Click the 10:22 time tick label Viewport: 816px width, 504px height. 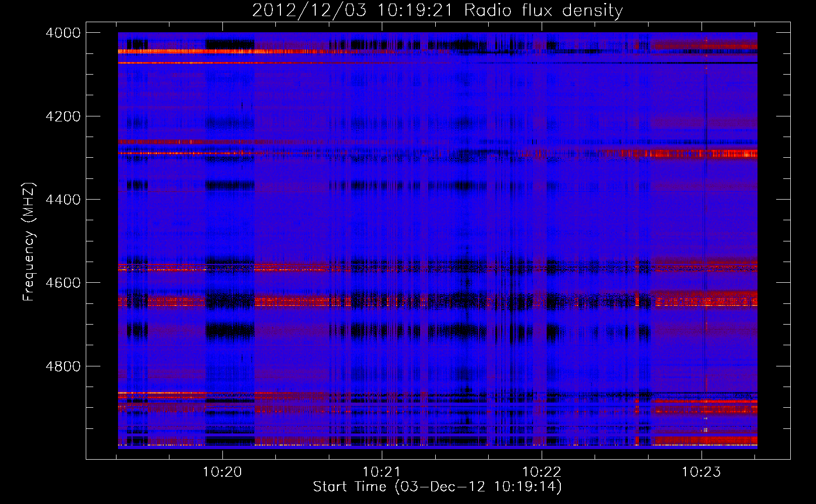click(542, 472)
